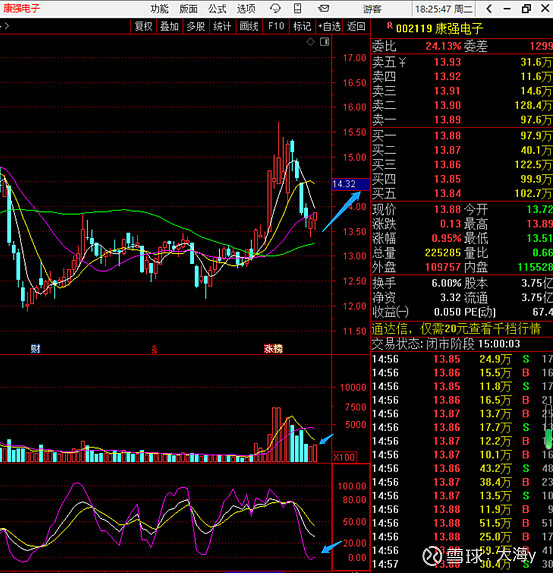Click the red $ marker on timeline
This screenshot has height=573, width=553.
155,350
